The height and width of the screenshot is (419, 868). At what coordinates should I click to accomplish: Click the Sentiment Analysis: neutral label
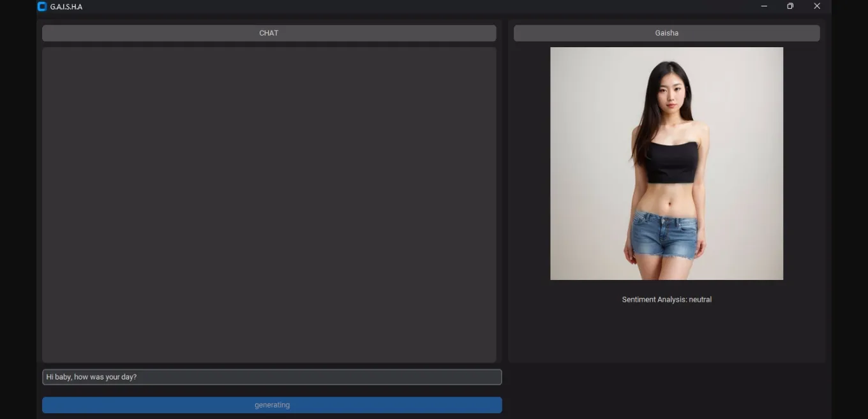pyautogui.click(x=666, y=300)
